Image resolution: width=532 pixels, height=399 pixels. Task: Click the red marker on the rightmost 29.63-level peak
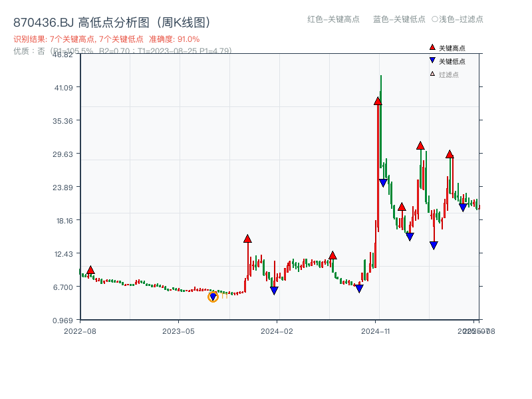[450, 155]
